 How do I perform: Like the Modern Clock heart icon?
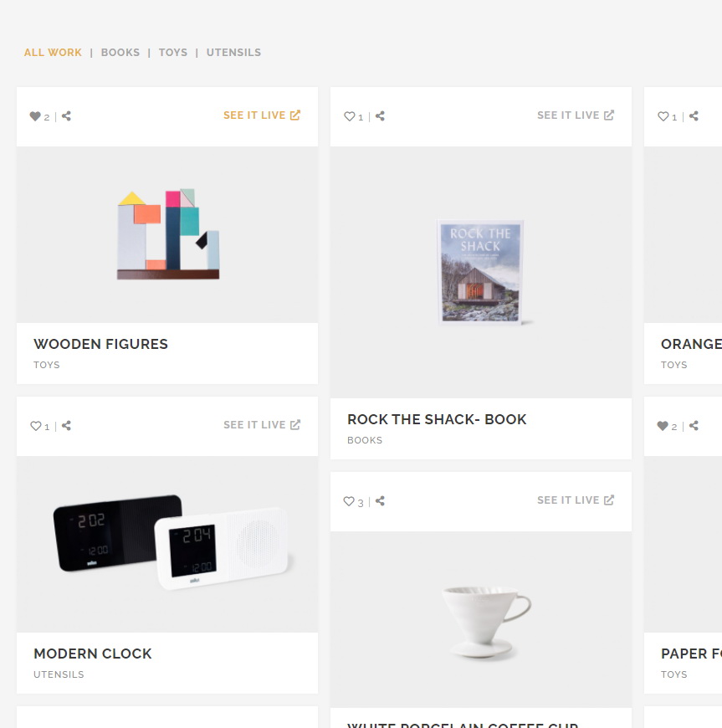pyautogui.click(x=35, y=426)
